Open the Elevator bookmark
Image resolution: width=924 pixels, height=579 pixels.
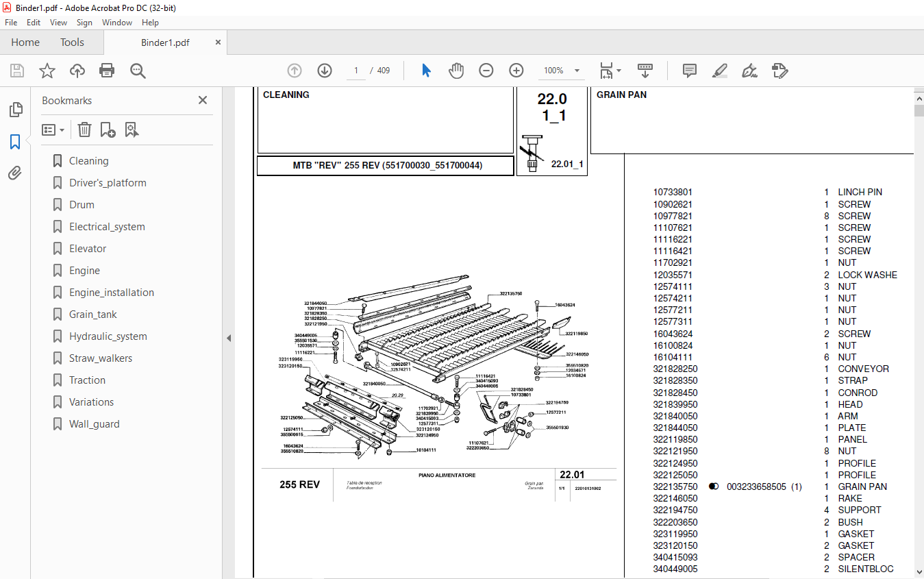pyautogui.click(x=88, y=249)
